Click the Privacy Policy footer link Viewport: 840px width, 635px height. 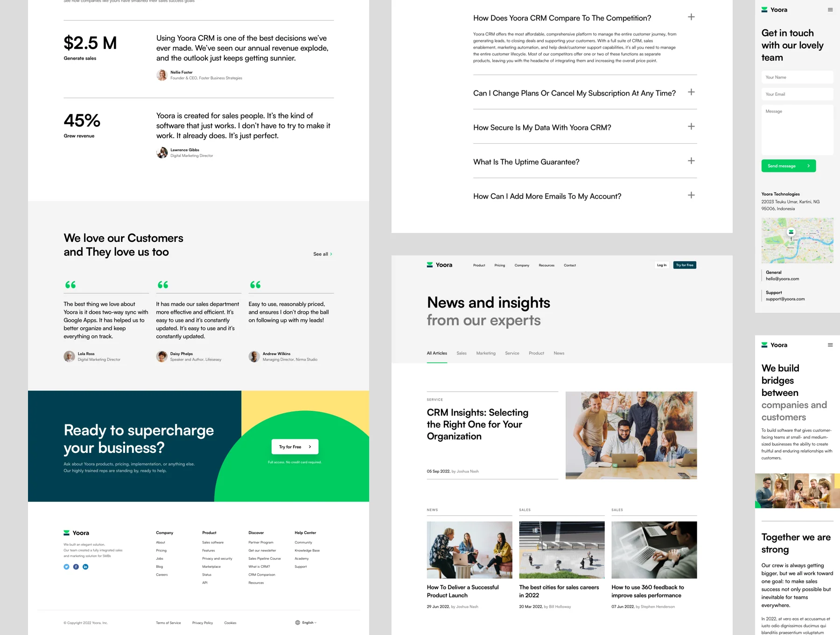click(x=203, y=623)
